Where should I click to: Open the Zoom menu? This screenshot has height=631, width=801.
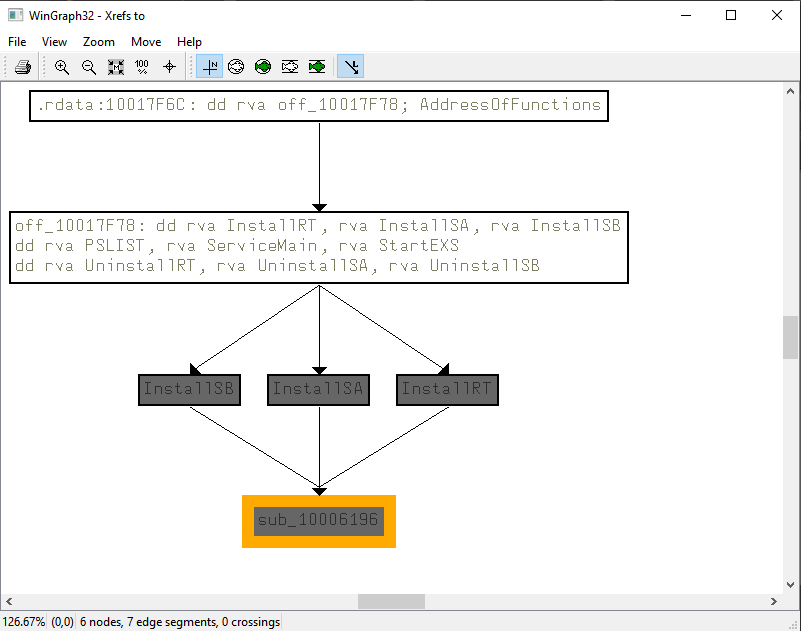(x=99, y=42)
